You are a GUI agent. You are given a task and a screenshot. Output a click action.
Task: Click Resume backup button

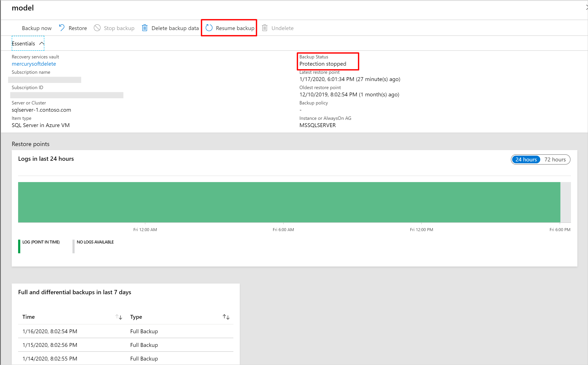(x=230, y=28)
